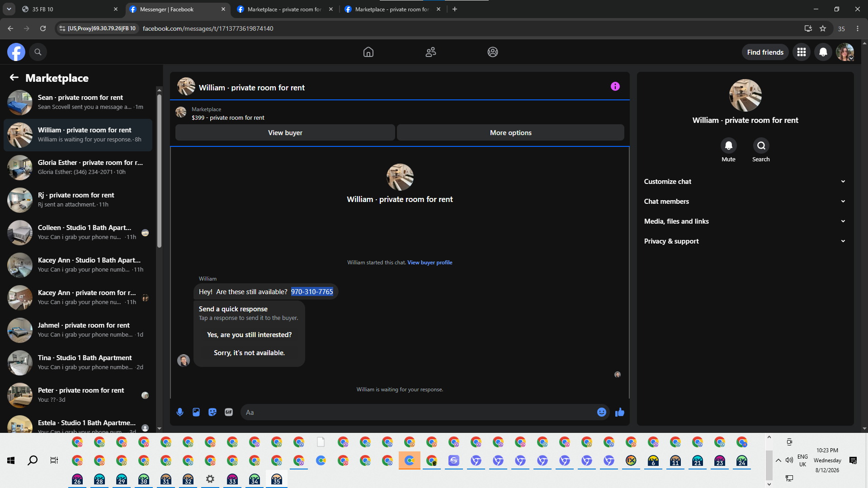Open Jahmel private room for rent chat
This screenshot has height=488, width=868.
[78, 330]
